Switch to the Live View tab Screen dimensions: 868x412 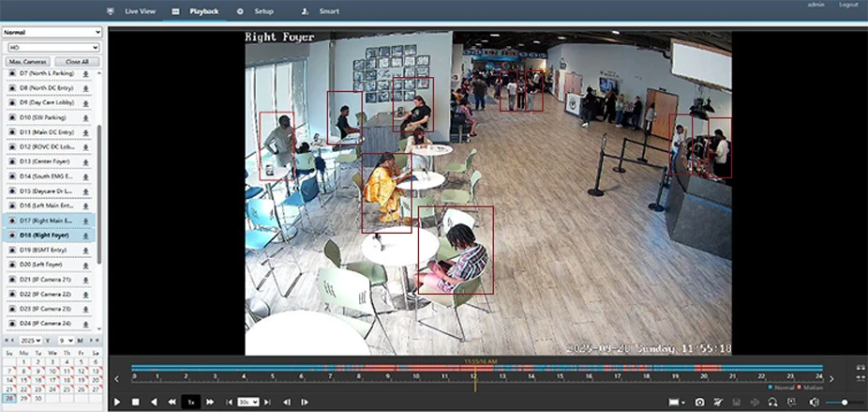coord(132,11)
